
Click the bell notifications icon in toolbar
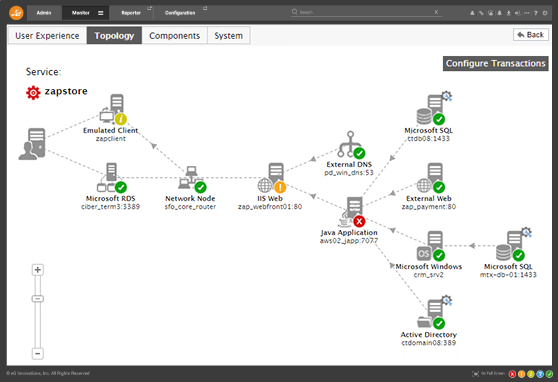(499, 13)
